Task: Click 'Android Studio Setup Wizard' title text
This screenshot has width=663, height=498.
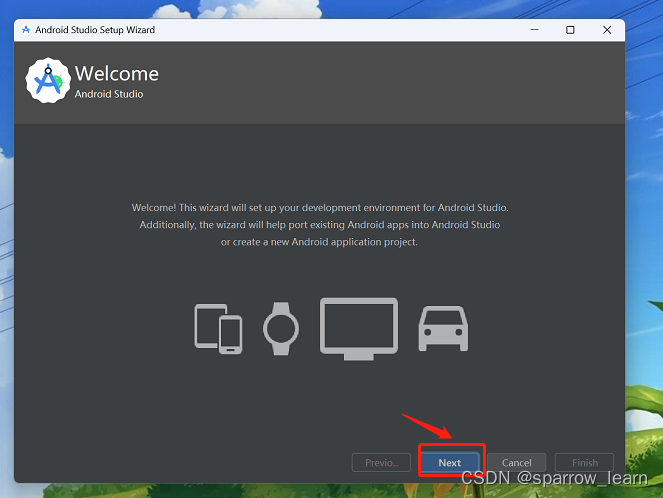Action: [x=95, y=30]
